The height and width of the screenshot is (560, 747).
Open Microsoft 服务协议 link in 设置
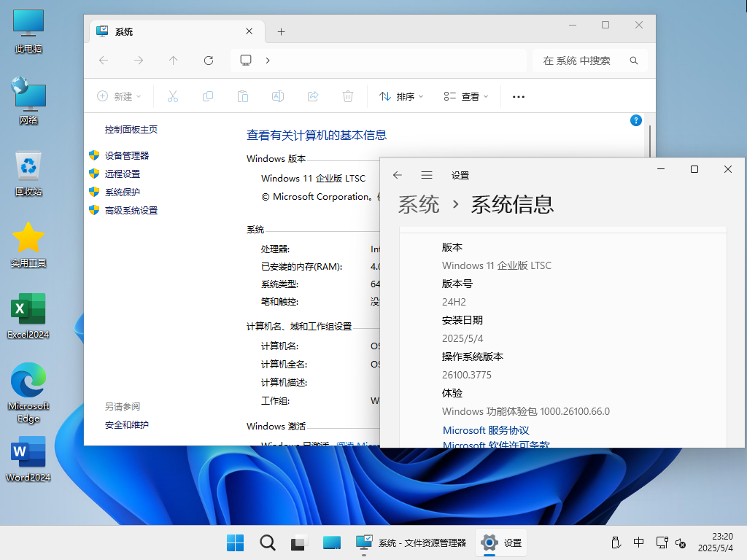pos(486,430)
